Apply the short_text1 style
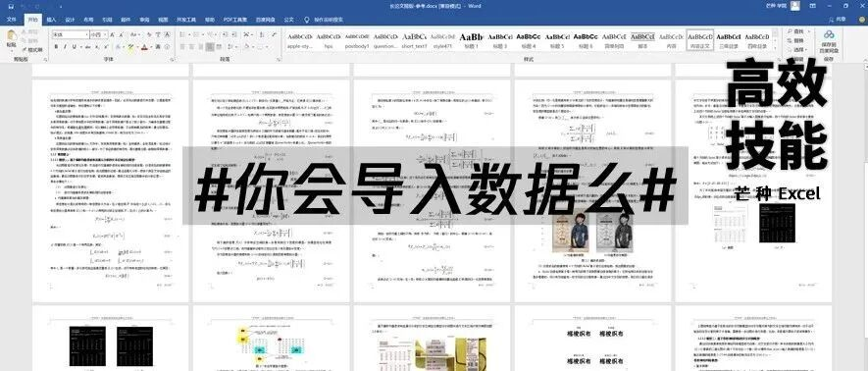868x371 pixels. [x=414, y=40]
